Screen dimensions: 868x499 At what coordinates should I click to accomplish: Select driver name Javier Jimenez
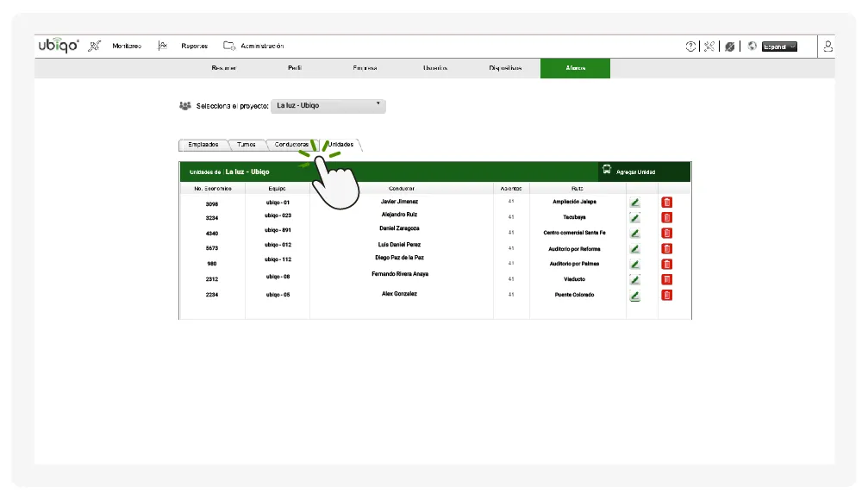coord(400,202)
